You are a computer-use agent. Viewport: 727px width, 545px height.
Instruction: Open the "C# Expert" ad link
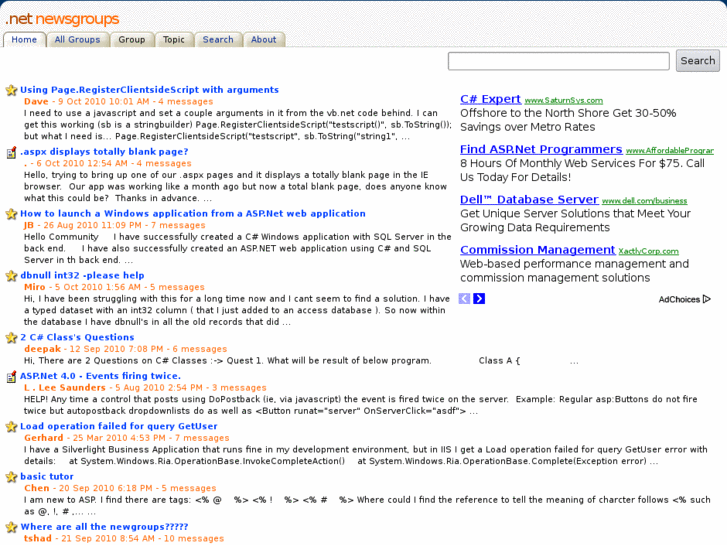pyautogui.click(x=491, y=99)
